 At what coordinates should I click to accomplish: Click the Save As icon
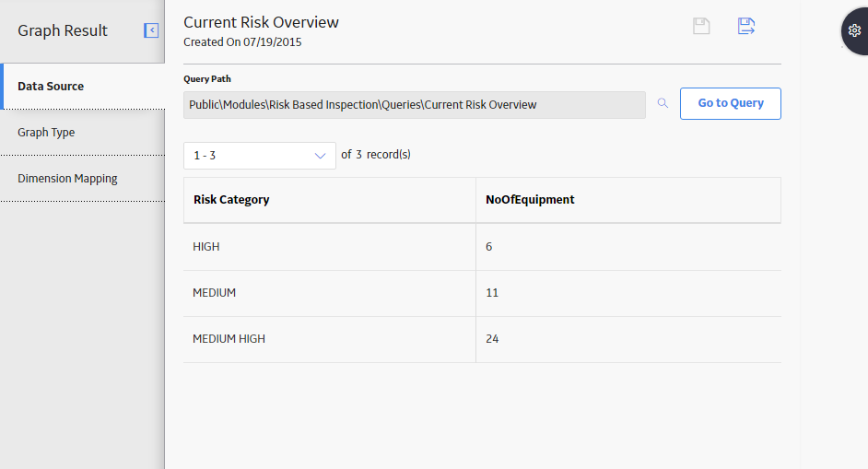(x=746, y=26)
